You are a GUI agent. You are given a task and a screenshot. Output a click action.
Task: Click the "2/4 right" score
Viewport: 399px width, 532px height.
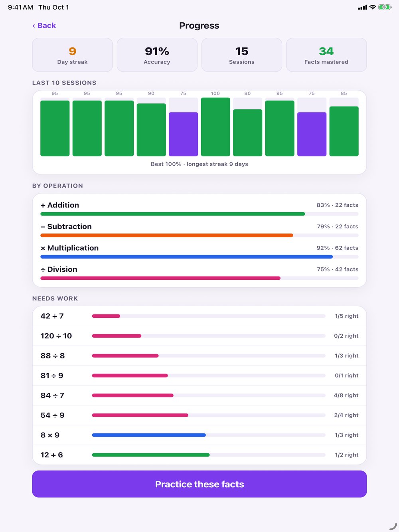pyautogui.click(x=346, y=415)
